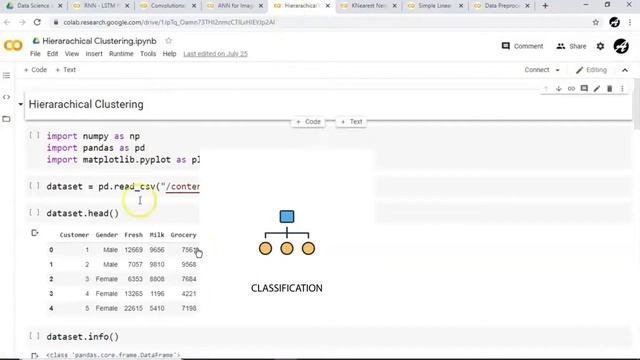Insert text cell below the heading
Screen dimensions: 640x360
coord(351,122)
